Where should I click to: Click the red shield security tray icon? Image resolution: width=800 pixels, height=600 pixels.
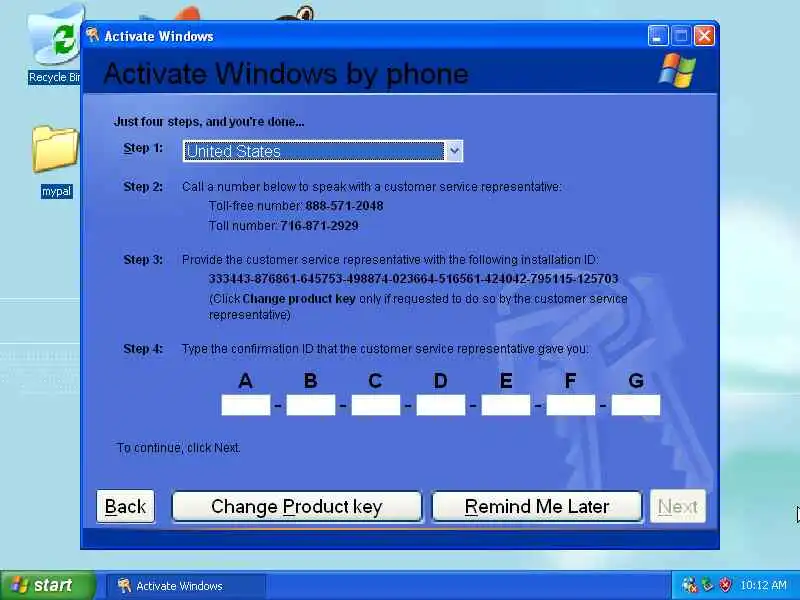[x=725, y=585]
